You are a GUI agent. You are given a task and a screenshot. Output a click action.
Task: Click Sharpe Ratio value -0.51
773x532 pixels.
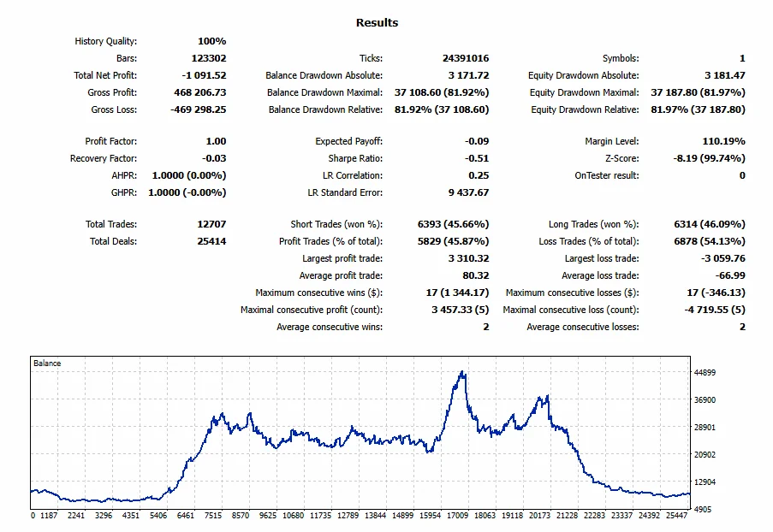(477, 158)
